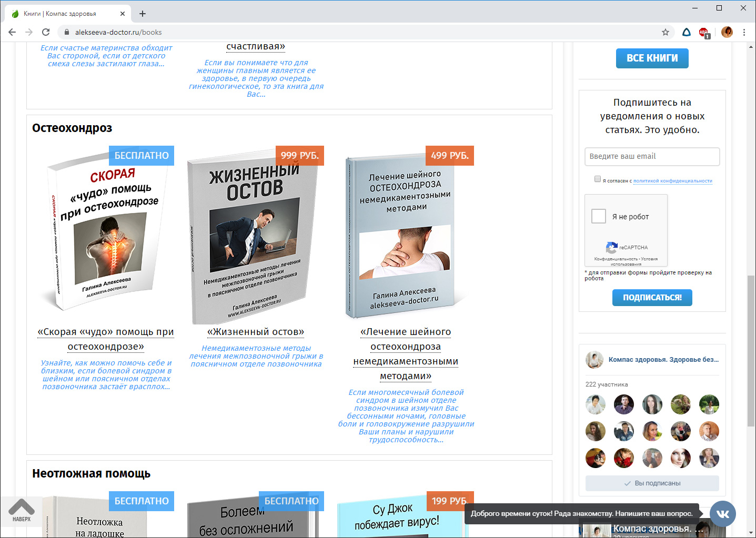The image size is (756, 538).
Task: Click the reCAPTCHA 'Конфиденциальность' link
Action: click(616, 259)
